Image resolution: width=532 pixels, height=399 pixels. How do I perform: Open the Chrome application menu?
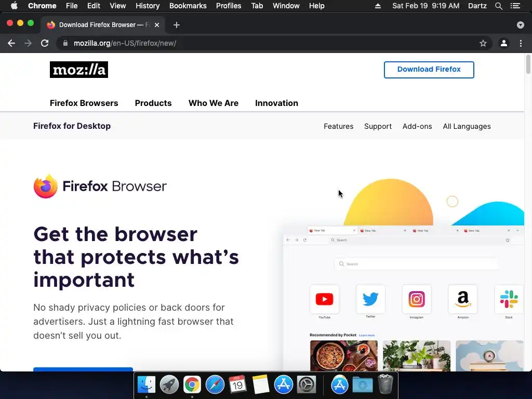coord(42,6)
